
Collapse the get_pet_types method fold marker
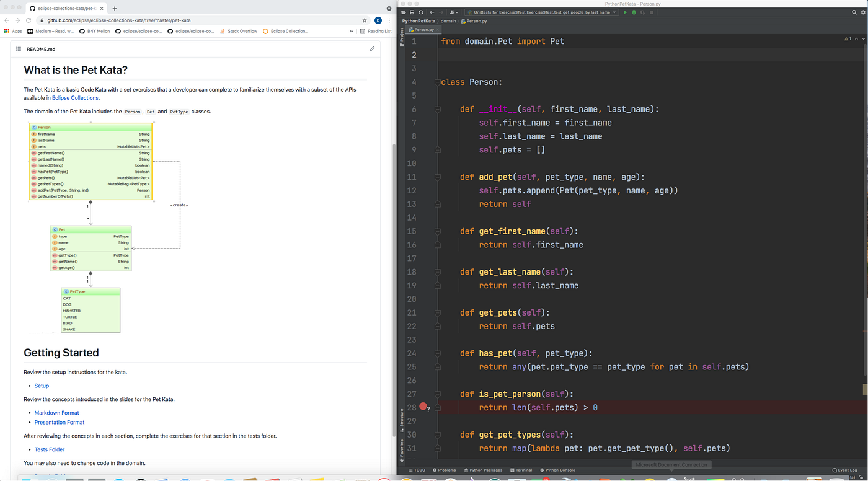click(x=438, y=435)
